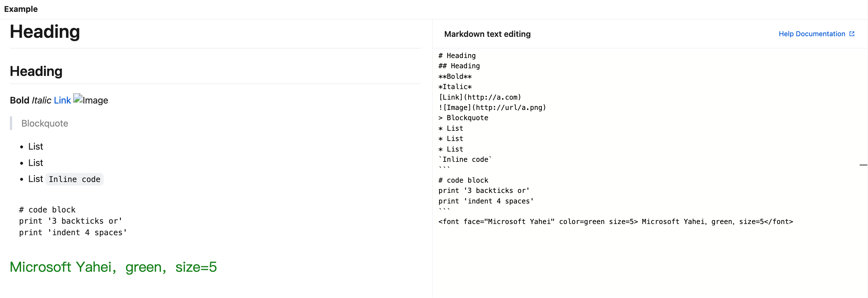
Task: Click the '> Blockquote' source line
Action: tap(463, 118)
